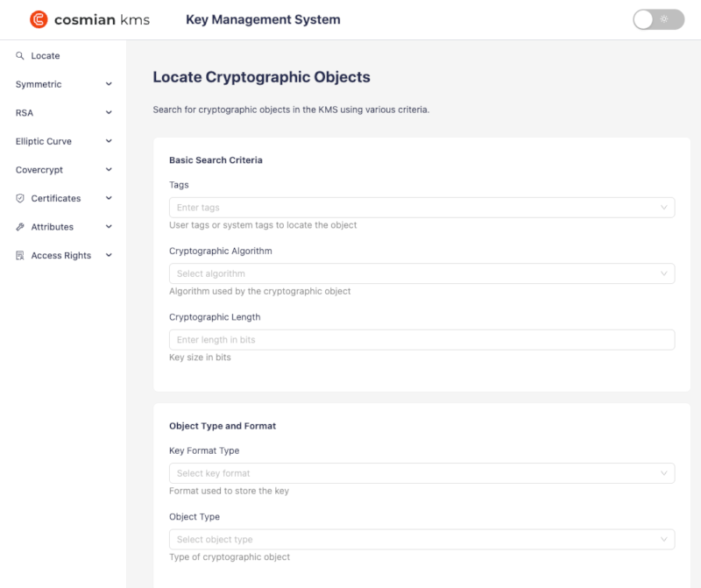Expand the Elliptic Curve chevron
The image size is (701, 588).
click(x=109, y=142)
